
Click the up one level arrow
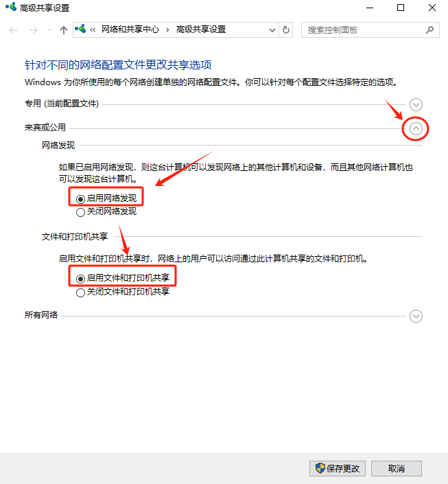(64, 30)
